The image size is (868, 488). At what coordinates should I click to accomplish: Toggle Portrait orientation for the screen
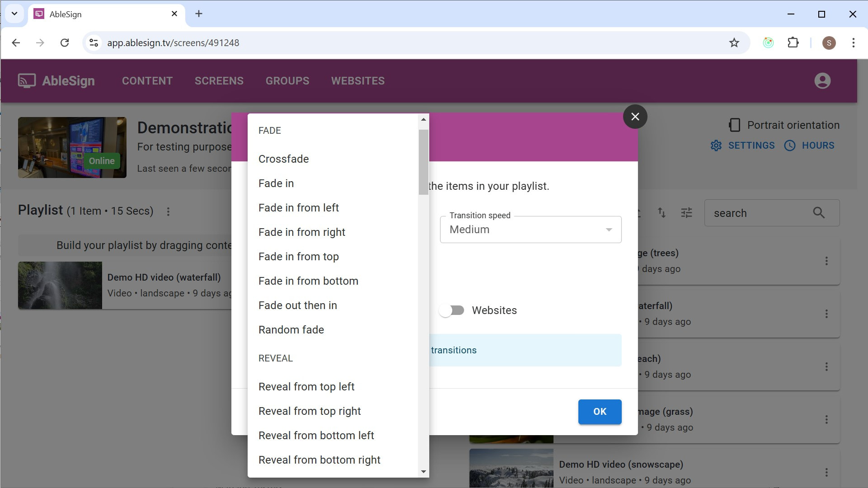click(784, 125)
